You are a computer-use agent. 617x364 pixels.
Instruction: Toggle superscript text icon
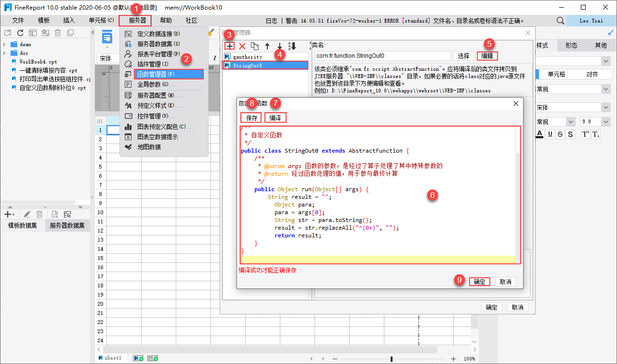(585, 134)
